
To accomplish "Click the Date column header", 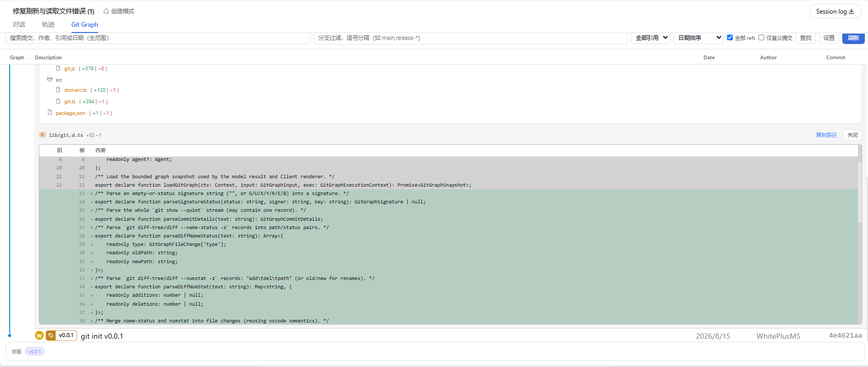I will click(709, 58).
